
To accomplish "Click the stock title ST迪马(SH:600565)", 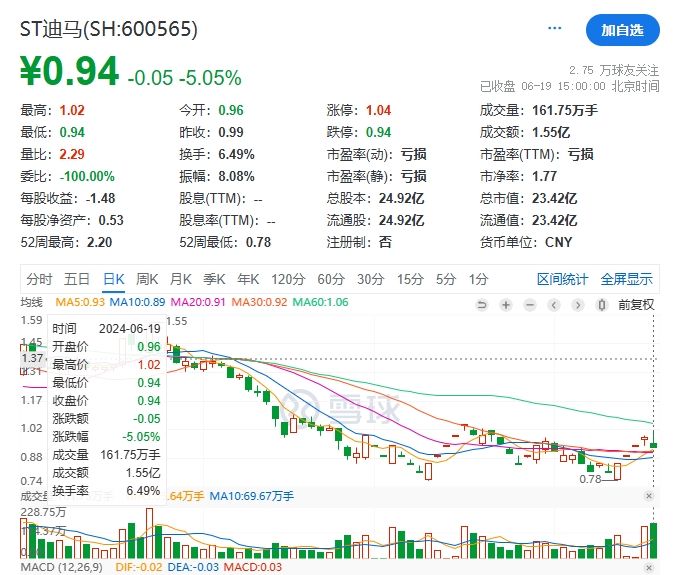I will 109,29.
